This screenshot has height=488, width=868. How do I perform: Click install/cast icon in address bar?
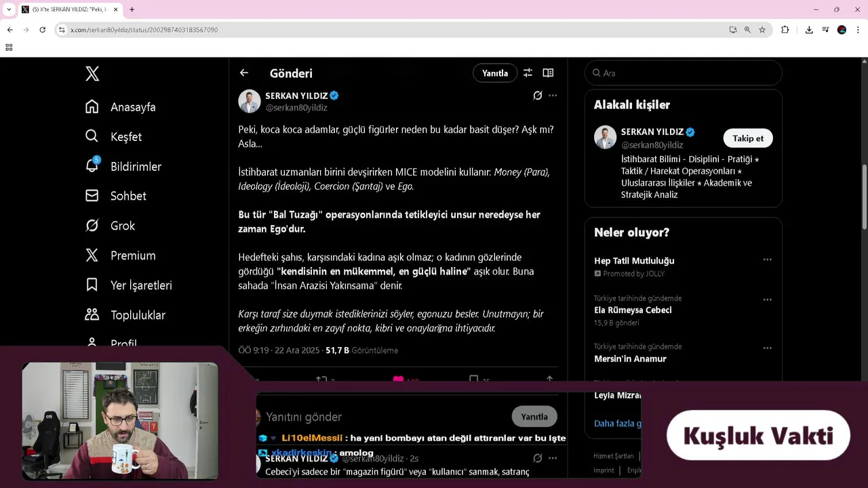coord(733,30)
